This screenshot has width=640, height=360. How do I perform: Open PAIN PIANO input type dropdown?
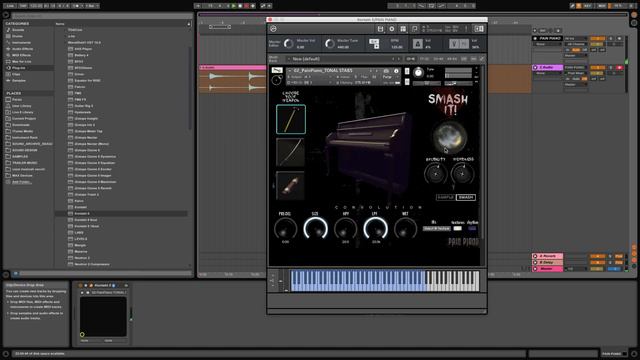tap(576, 38)
